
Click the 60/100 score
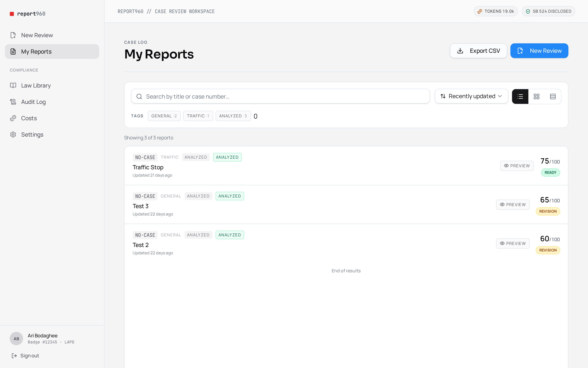(550, 239)
